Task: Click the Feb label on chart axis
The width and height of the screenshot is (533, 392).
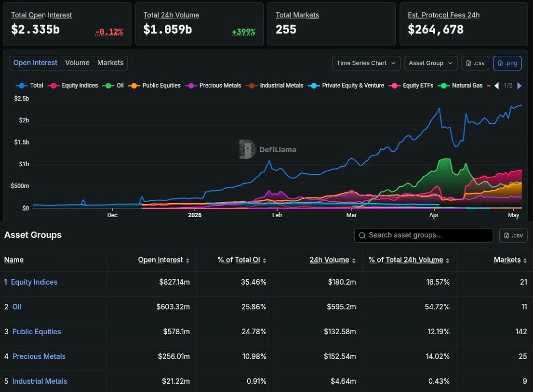Action: click(x=277, y=215)
